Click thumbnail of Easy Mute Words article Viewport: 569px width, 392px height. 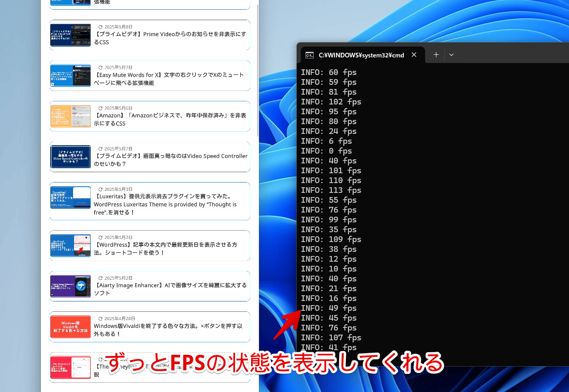pos(70,76)
